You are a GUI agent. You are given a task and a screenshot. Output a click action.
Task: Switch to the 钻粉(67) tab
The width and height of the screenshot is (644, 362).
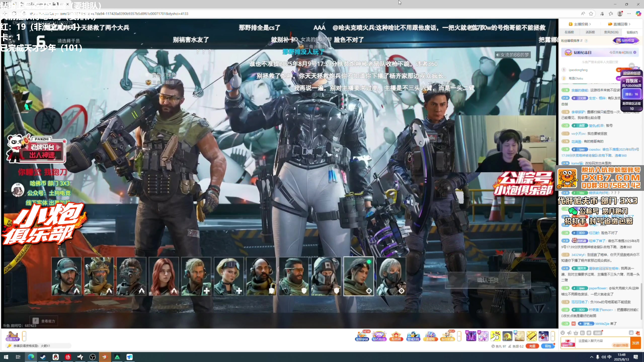632,32
